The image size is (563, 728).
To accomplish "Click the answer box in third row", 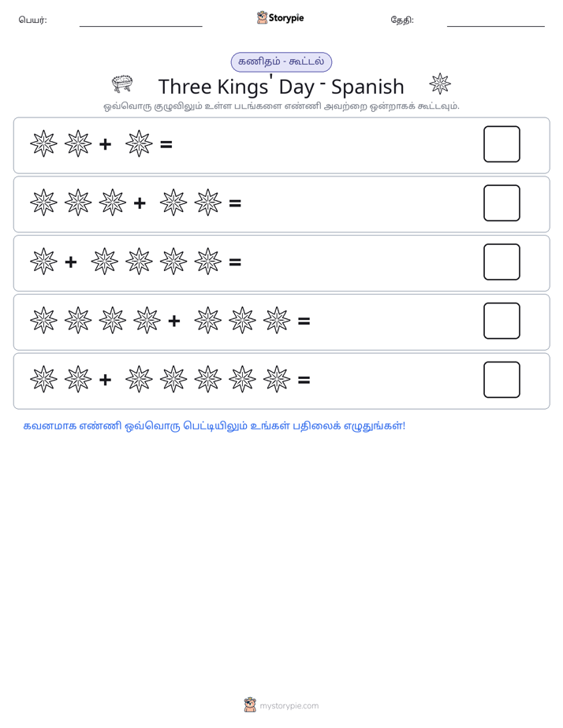I will pyautogui.click(x=501, y=262).
